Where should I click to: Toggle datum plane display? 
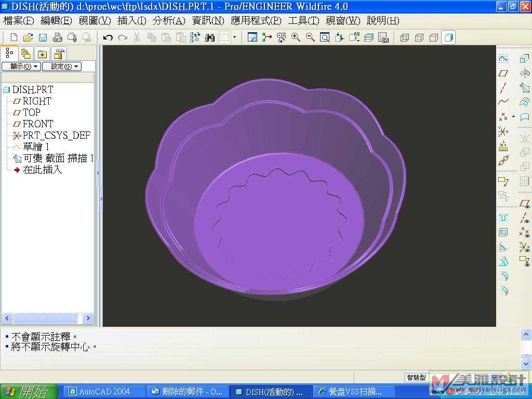[525, 204]
